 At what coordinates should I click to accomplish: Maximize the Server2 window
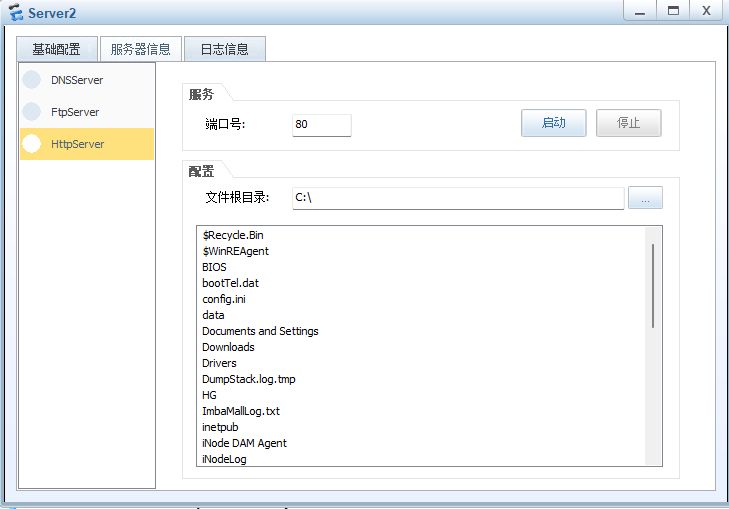pyautogui.click(x=673, y=10)
